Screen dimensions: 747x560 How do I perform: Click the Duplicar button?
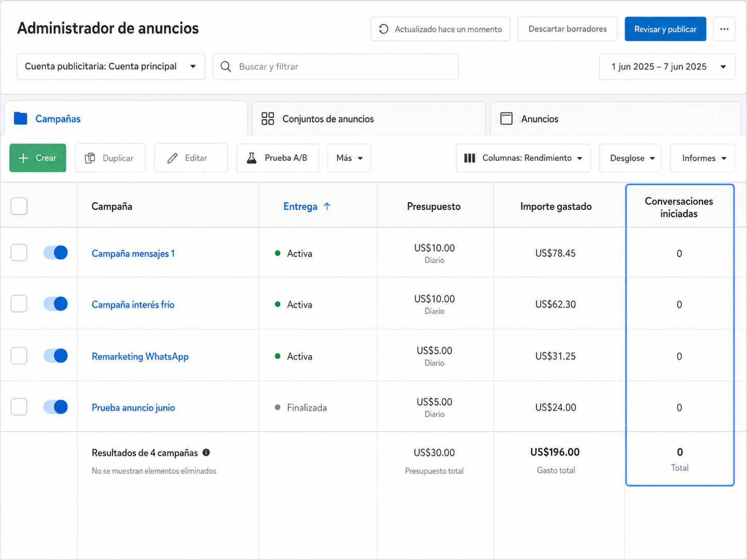point(110,158)
